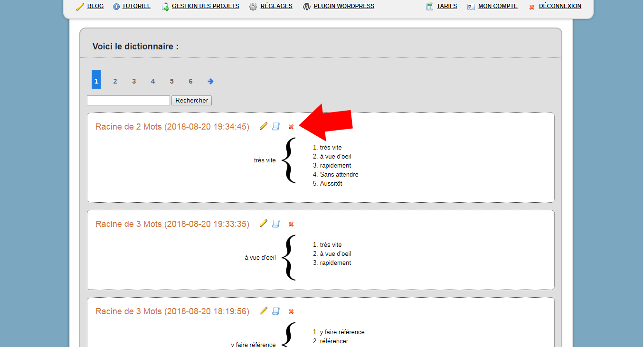Edit the 19:33:35 Racine de 3 Mots entry
Image resolution: width=644 pixels, height=347 pixels.
[264, 224]
